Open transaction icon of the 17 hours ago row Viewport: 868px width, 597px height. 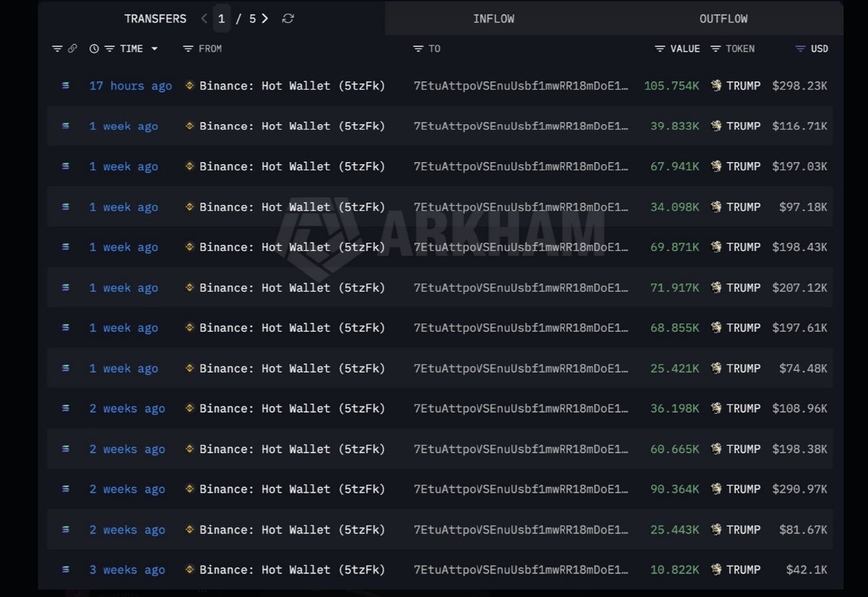tap(66, 85)
